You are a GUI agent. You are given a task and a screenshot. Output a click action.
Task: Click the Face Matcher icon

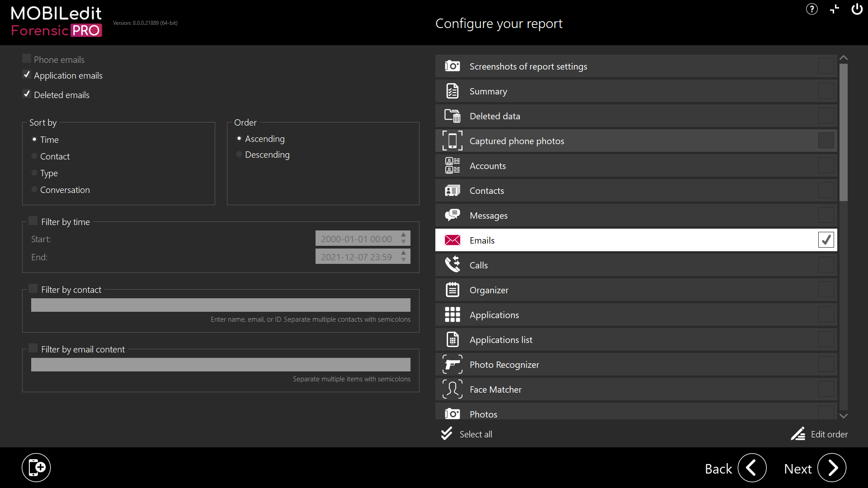tap(452, 389)
